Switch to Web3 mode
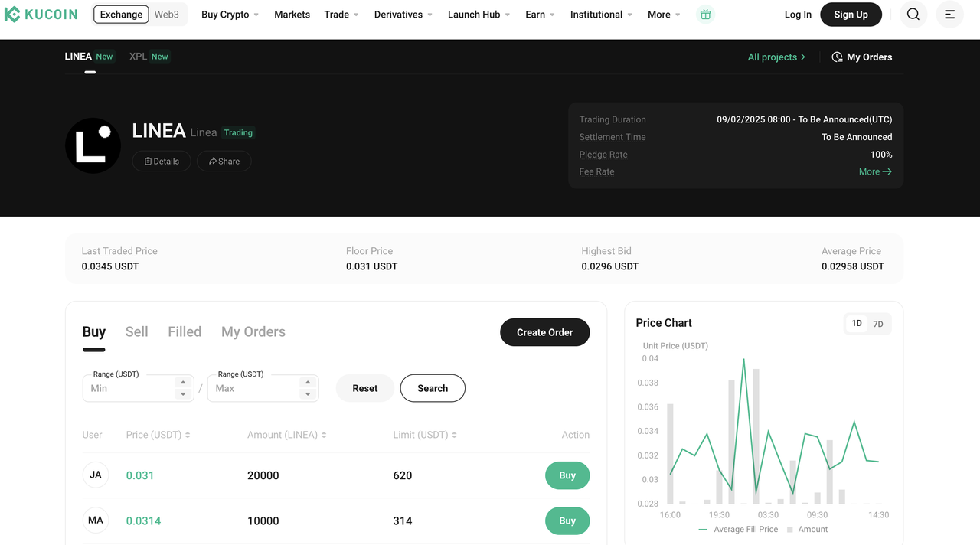The height and width of the screenshot is (545, 980). tap(166, 15)
